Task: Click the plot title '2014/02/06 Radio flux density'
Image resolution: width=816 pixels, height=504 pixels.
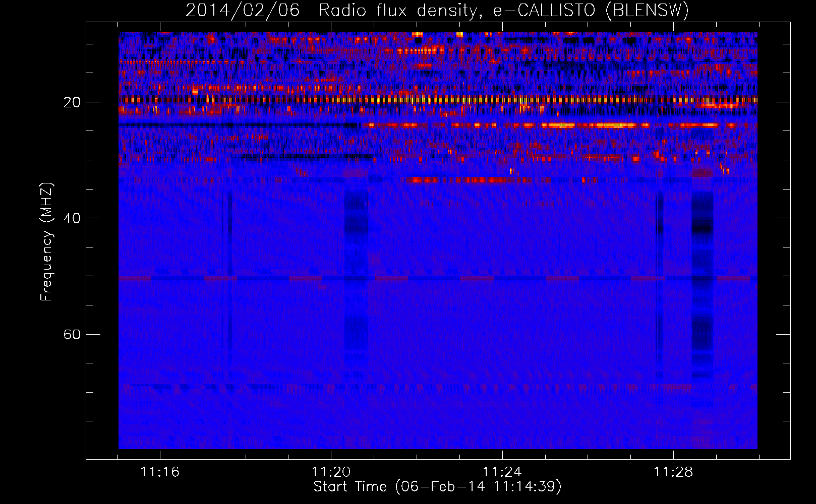Action: (x=437, y=10)
